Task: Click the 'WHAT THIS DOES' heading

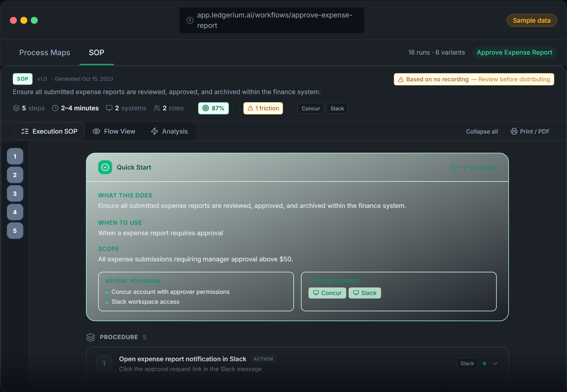Action: pyautogui.click(x=125, y=195)
